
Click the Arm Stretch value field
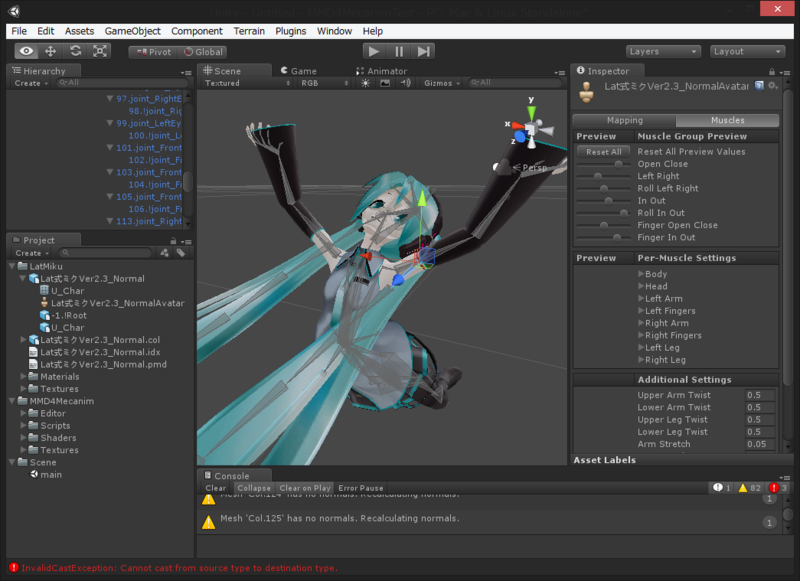pyautogui.click(x=760, y=444)
